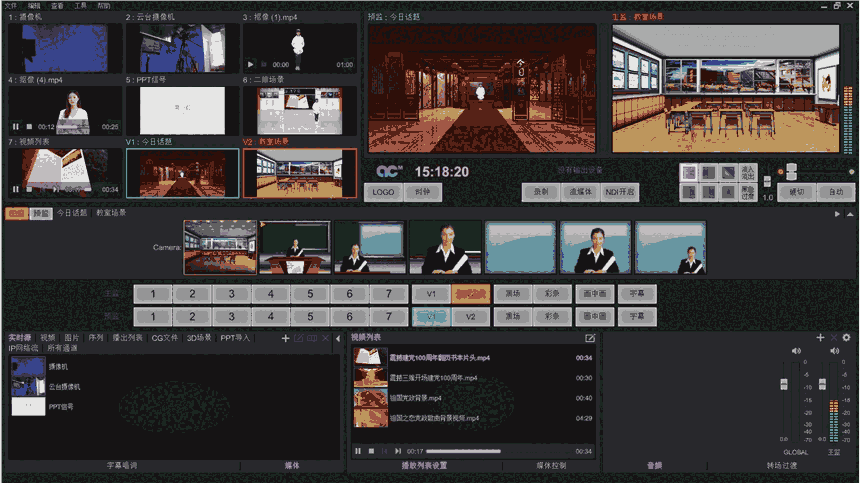860x483 pixels.
Task: Collapse the media panel with the left arrow
Action: (x=337, y=338)
